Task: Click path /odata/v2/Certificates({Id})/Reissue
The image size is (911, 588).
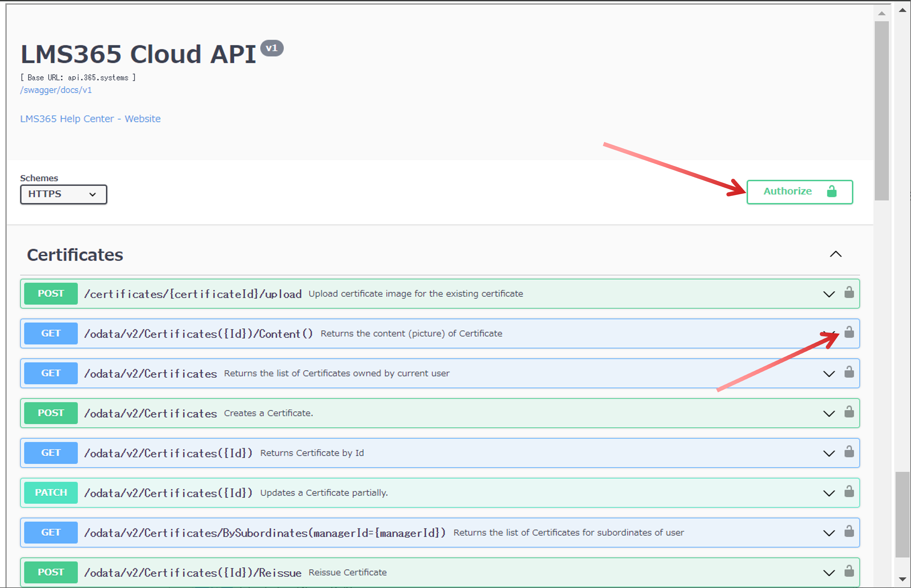Action: click(193, 573)
